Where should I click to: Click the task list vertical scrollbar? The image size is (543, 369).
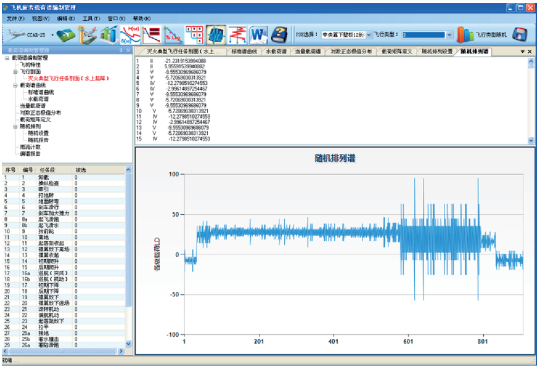128,257
